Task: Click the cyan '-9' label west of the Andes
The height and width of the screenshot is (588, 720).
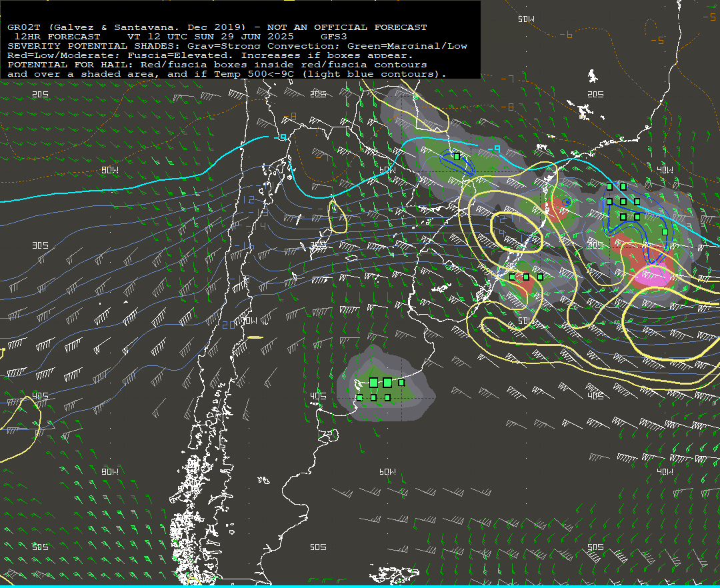Action: pos(279,138)
